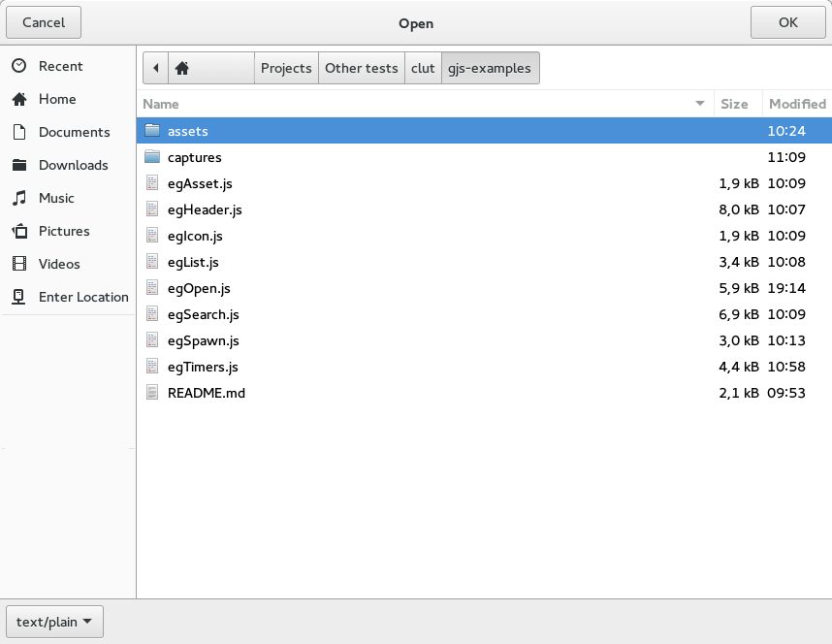Open Recent files in sidebar
Screen dimensions: 832x644
coord(68,66)
